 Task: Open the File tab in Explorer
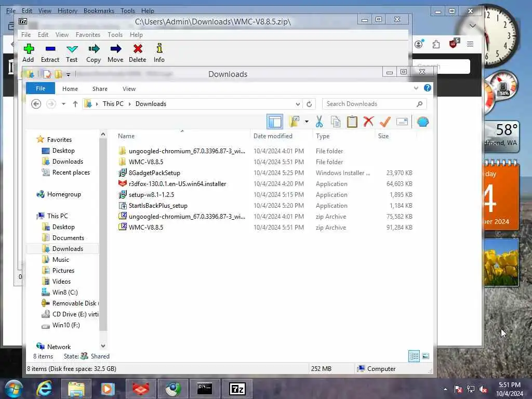point(41,88)
